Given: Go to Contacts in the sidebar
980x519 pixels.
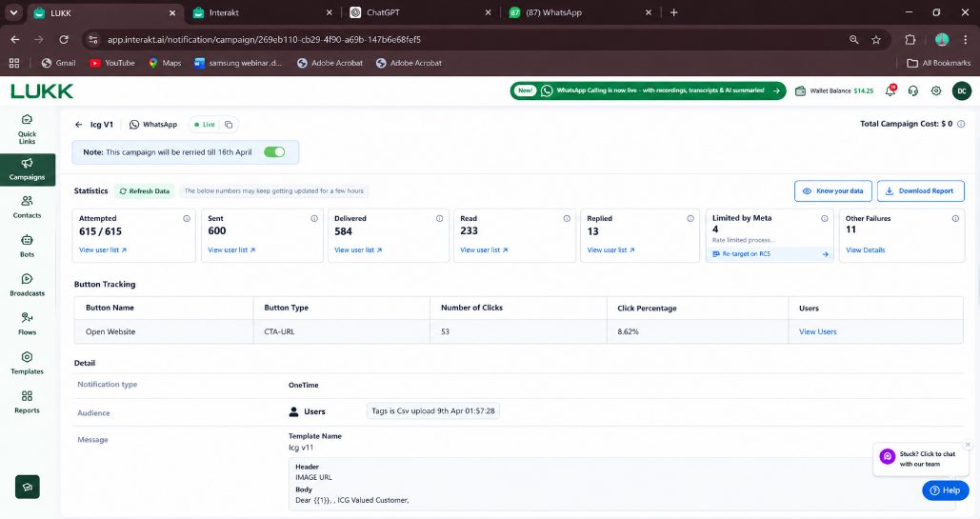Looking at the screenshot, I should (27, 207).
